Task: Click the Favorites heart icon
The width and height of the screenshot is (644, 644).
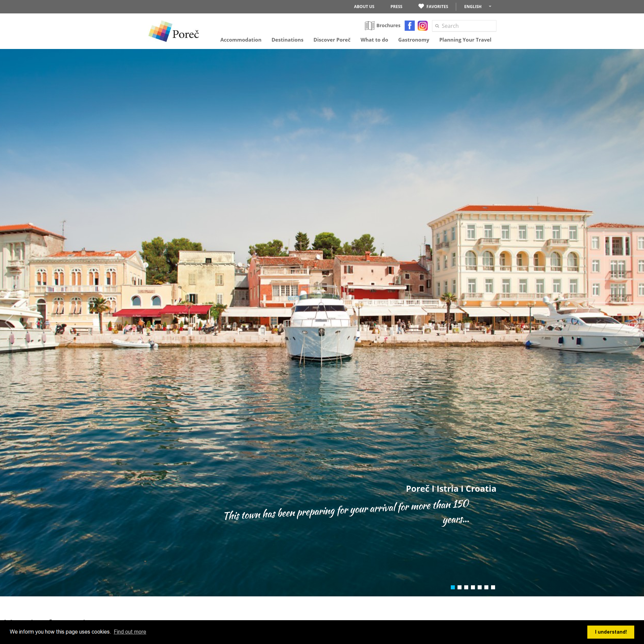Action: pos(421,6)
